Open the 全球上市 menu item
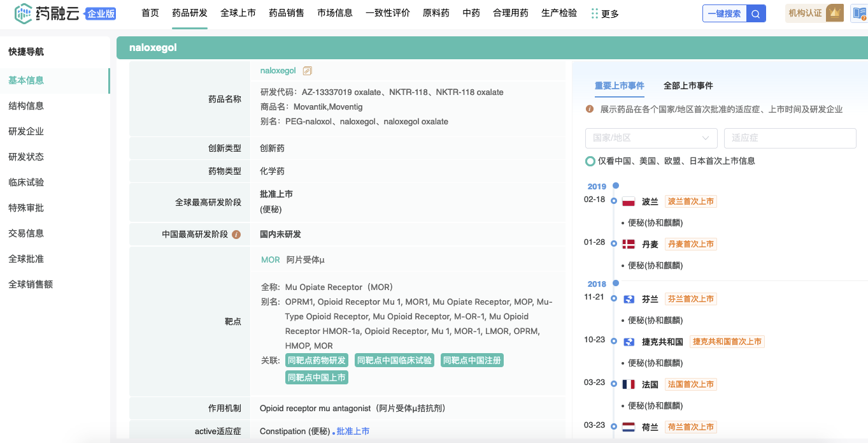The height and width of the screenshot is (443, 868). pyautogui.click(x=238, y=13)
